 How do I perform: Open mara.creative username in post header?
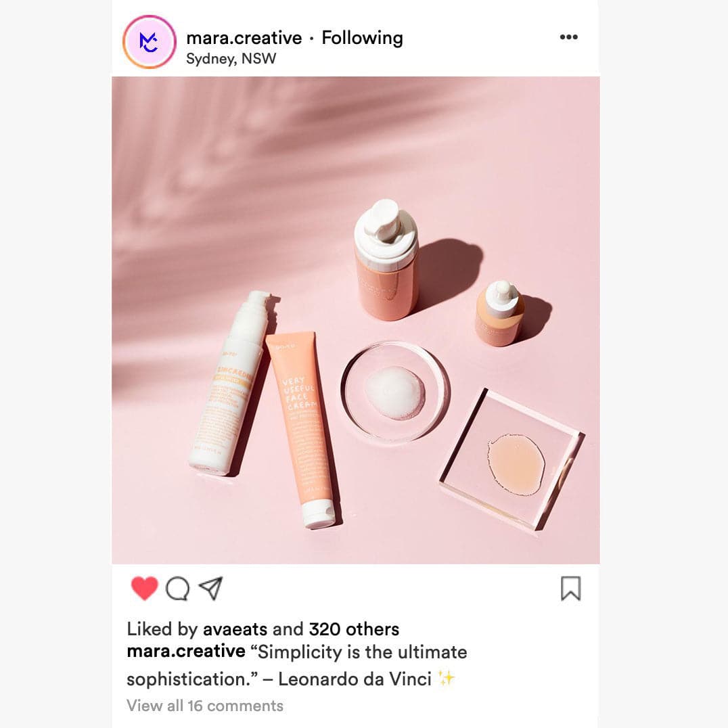tap(244, 38)
